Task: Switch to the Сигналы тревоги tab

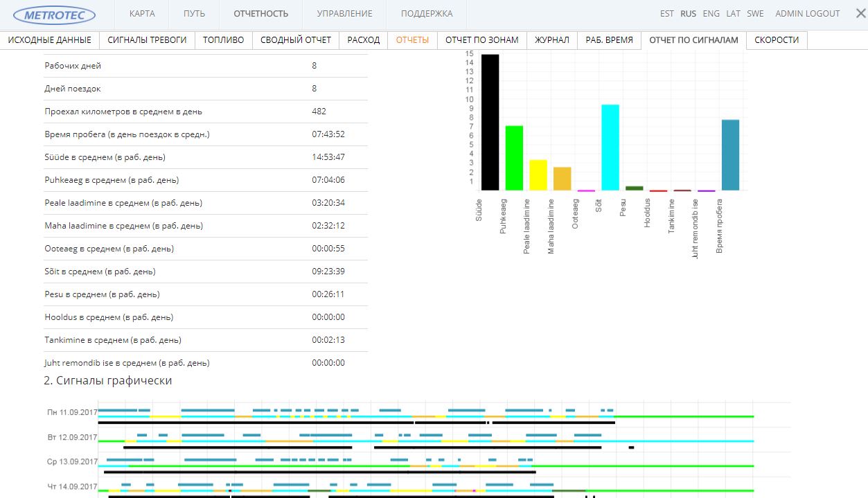Action: coord(147,40)
